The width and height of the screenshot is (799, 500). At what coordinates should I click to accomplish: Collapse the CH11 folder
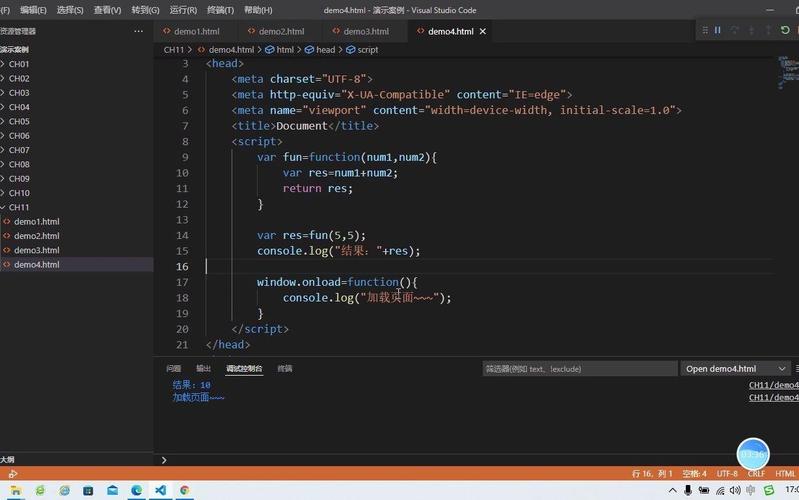point(20,207)
